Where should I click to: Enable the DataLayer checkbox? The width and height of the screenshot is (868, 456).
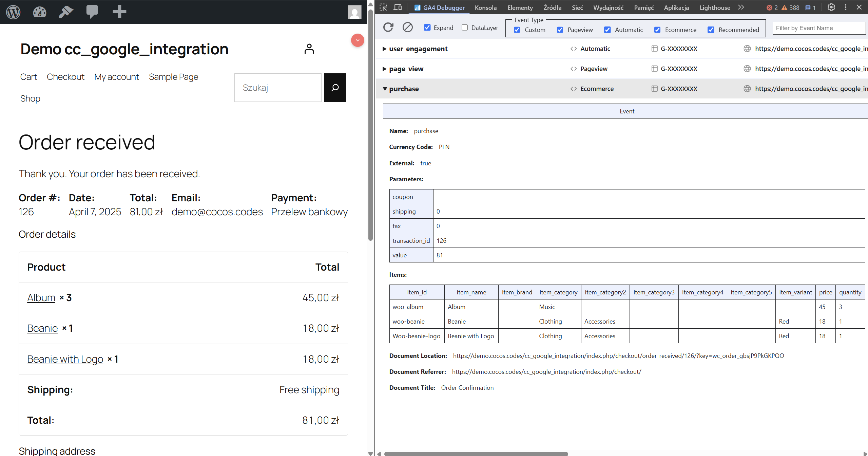coord(465,28)
